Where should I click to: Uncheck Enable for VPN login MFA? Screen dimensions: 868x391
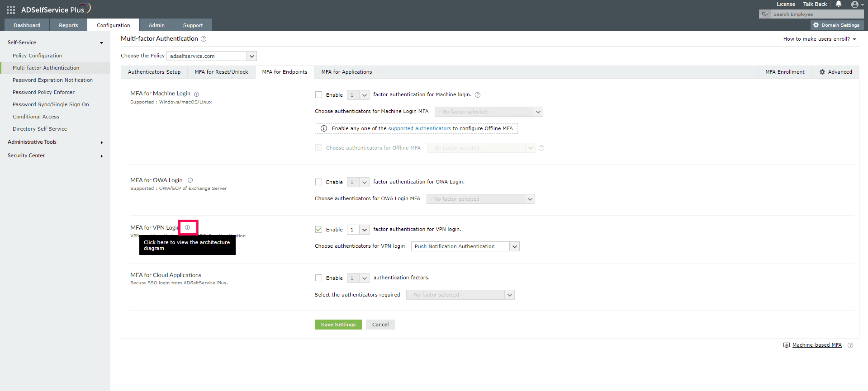click(x=319, y=230)
